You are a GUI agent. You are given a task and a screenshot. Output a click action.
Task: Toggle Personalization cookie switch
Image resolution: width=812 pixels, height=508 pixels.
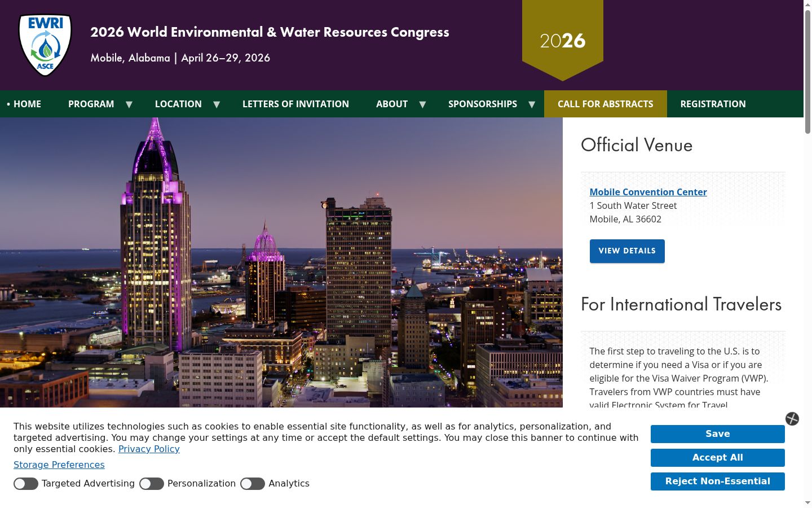point(152,484)
